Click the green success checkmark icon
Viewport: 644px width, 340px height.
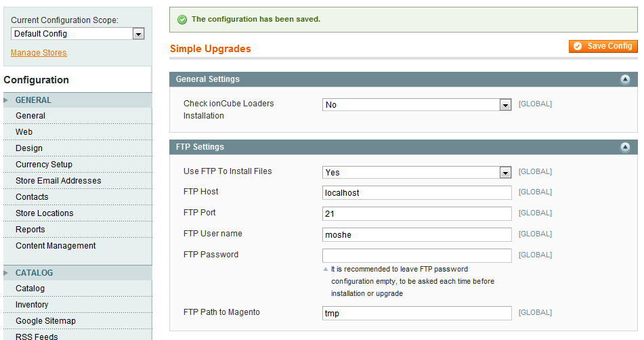[182, 19]
